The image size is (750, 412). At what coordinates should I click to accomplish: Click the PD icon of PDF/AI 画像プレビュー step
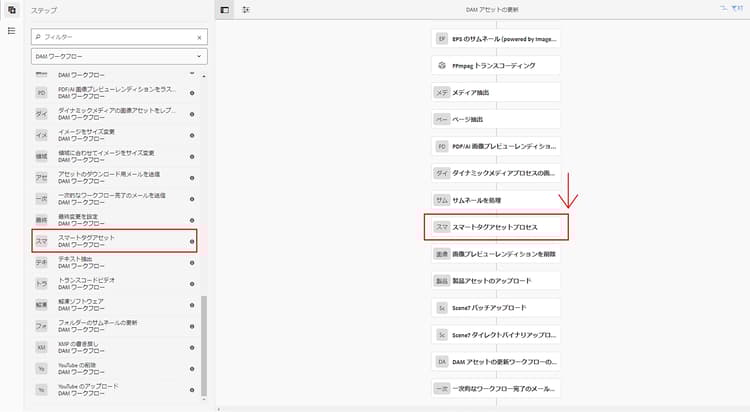(x=42, y=93)
